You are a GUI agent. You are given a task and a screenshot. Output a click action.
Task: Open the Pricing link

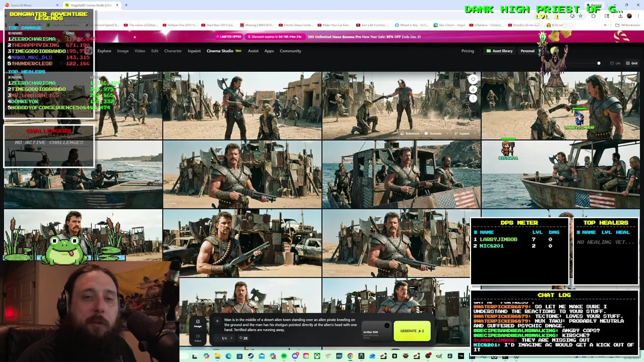pyautogui.click(x=467, y=51)
